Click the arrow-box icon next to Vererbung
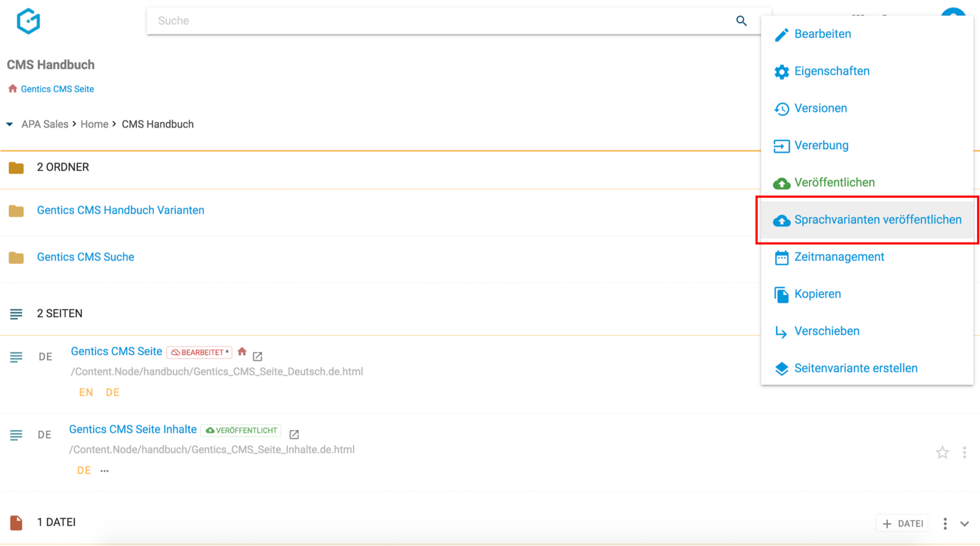Image resolution: width=980 pixels, height=546 pixels. [781, 146]
